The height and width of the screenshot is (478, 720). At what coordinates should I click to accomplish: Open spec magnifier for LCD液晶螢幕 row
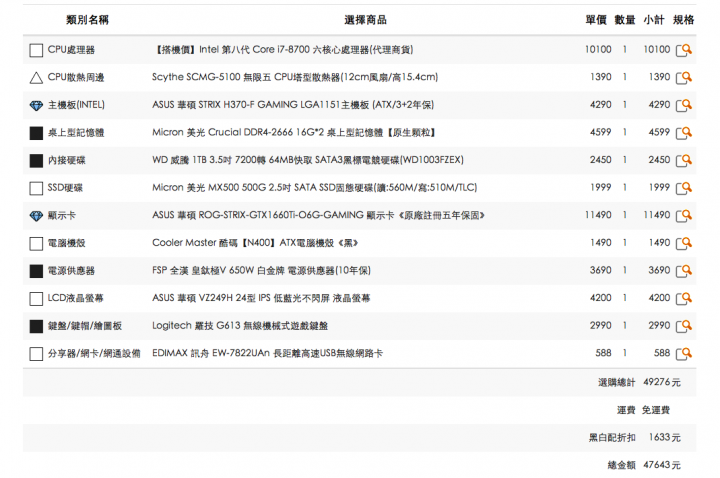pyautogui.click(x=684, y=298)
